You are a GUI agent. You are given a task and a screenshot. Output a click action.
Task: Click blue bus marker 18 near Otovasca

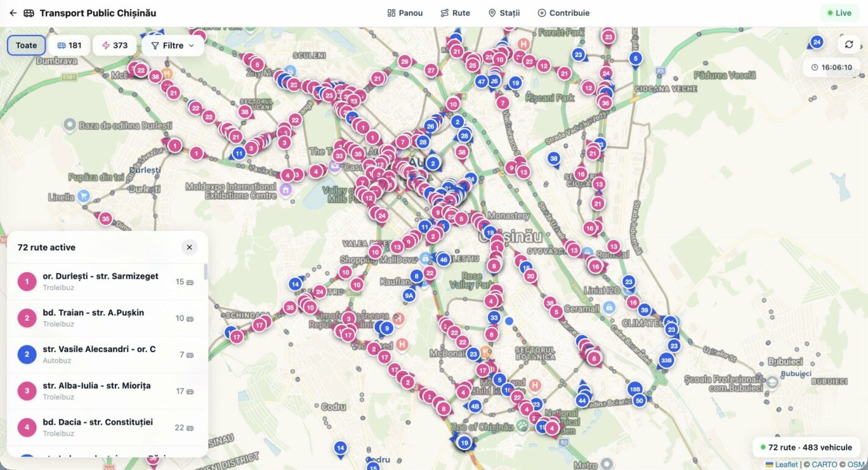coord(526,267)
